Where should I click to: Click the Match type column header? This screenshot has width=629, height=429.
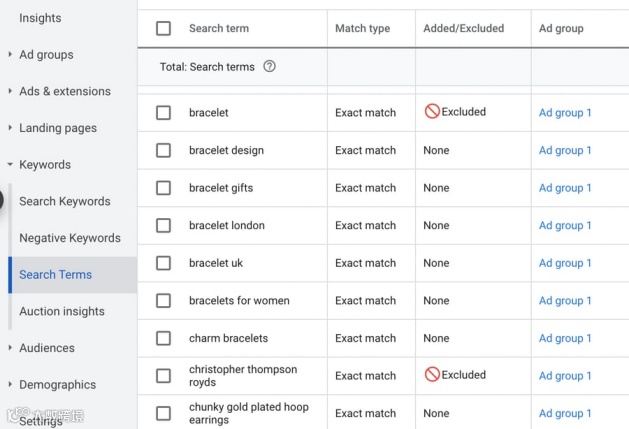[x=362, y=29]
